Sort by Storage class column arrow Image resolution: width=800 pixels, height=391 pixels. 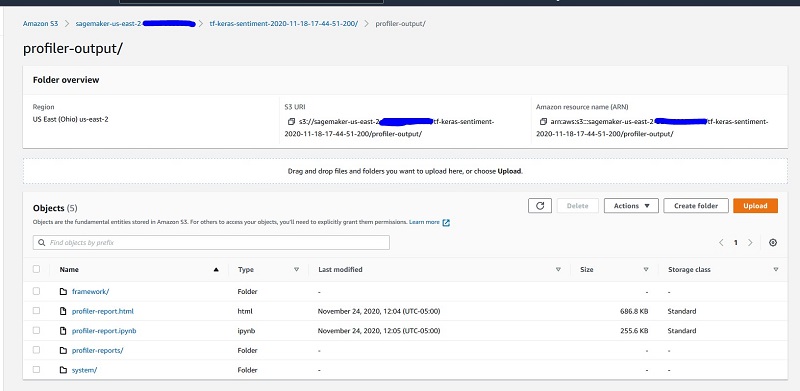pyautogui.click(x=776, y=270)
